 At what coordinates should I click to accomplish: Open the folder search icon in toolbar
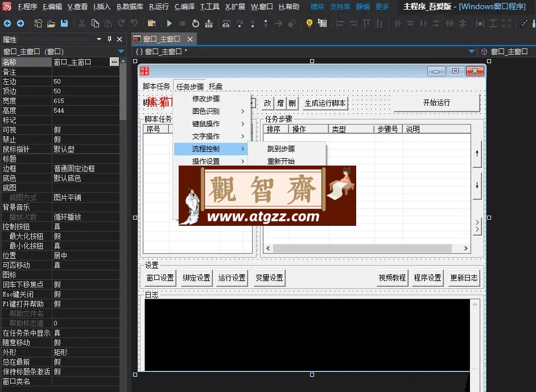pyautogui.click(x=151, y=23)
